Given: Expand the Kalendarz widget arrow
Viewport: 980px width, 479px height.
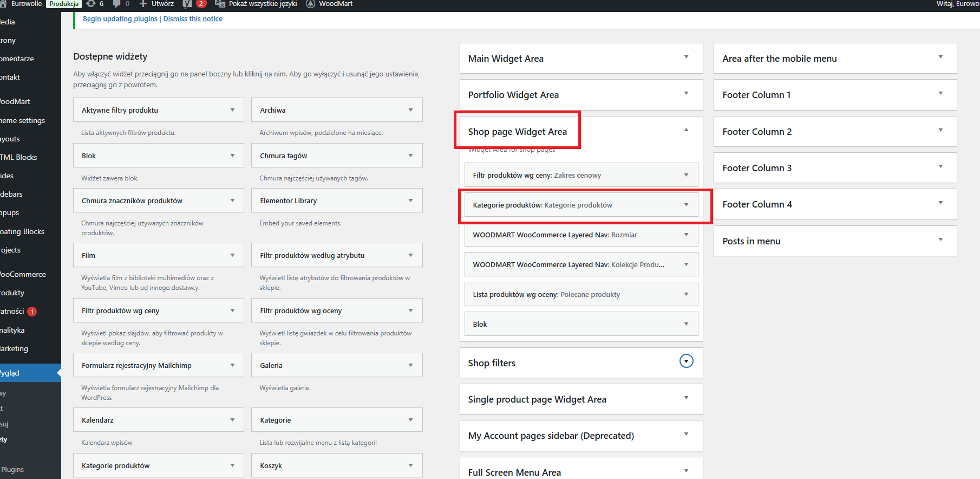Looking at the screenshot, I should pyautogui.click(x=232, y=420).
